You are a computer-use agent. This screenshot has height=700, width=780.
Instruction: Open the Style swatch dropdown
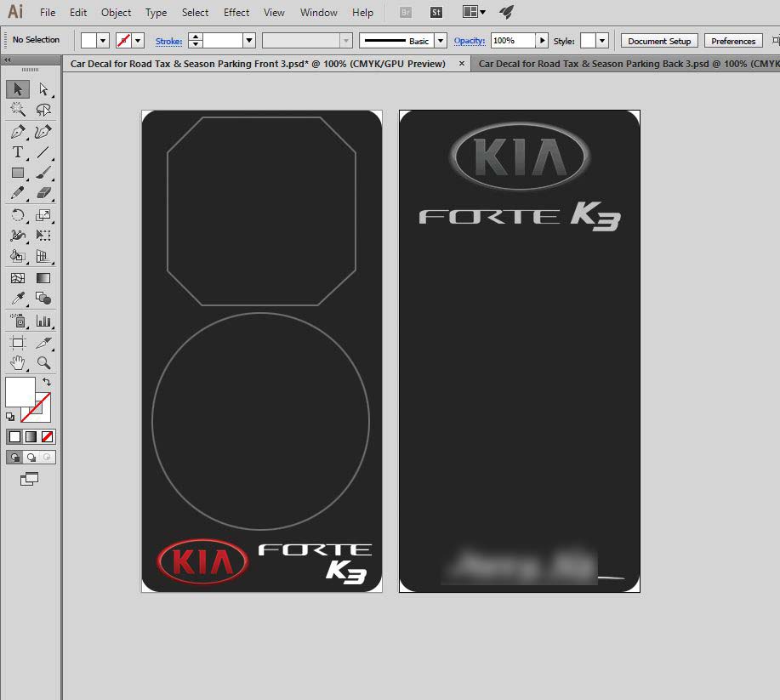(602, 41)
